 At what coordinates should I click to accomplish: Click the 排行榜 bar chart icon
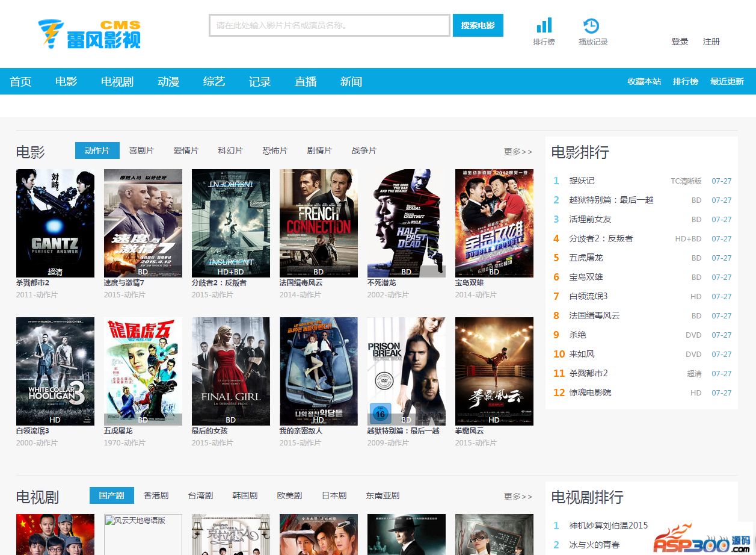point(544,25)
